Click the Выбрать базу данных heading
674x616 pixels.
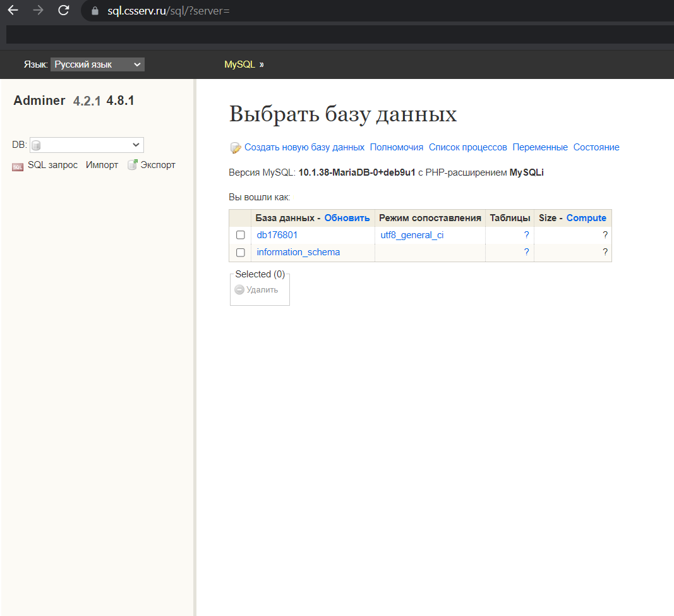(x=342, y=114)
